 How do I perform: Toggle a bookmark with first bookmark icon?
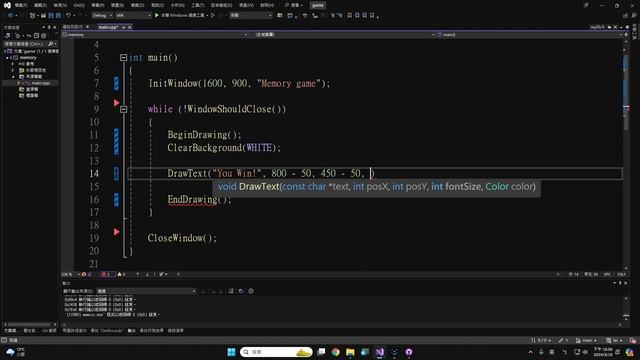click(349, 15)
